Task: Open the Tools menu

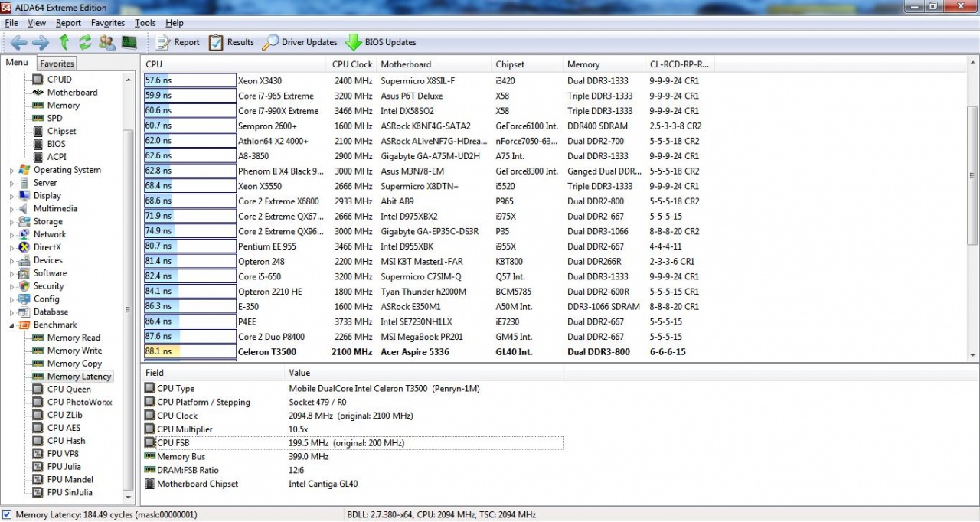Action: (145, 23)
